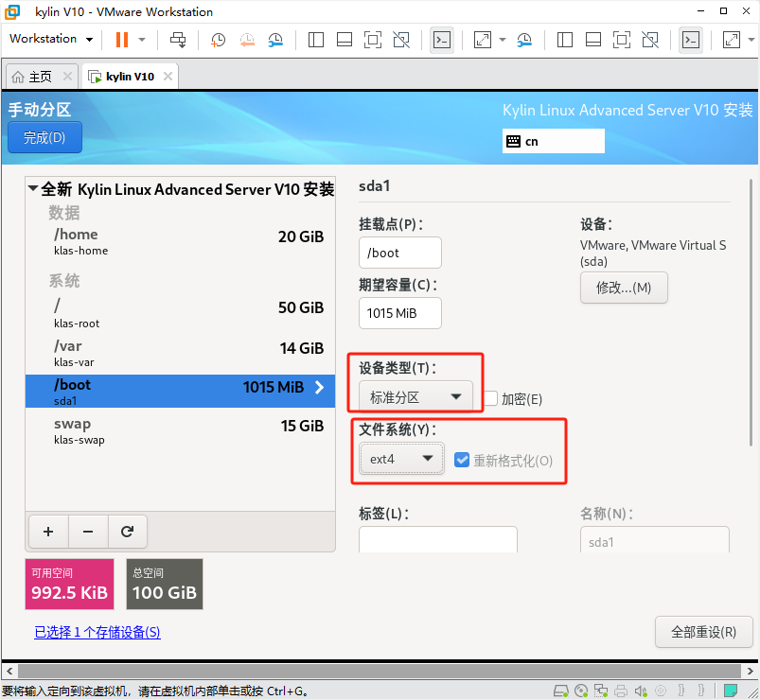Revert to snapshot with the orange arrow clock icon

(247, 40)
